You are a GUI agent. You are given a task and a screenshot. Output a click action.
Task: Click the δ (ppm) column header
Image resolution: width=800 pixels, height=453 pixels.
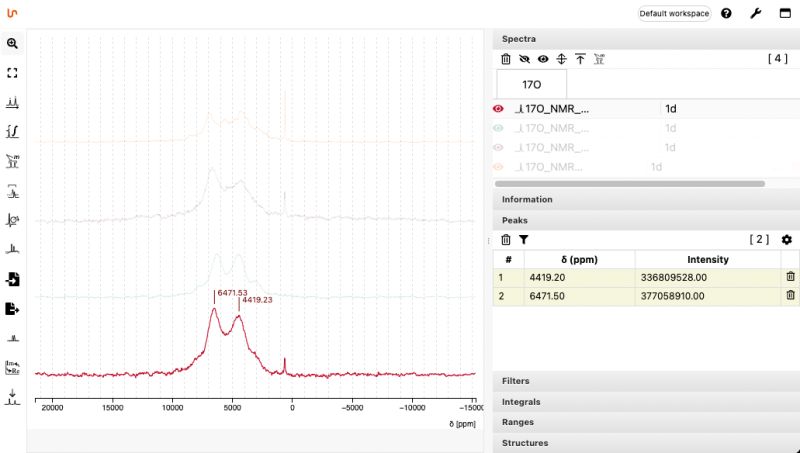tap(579, 260)
